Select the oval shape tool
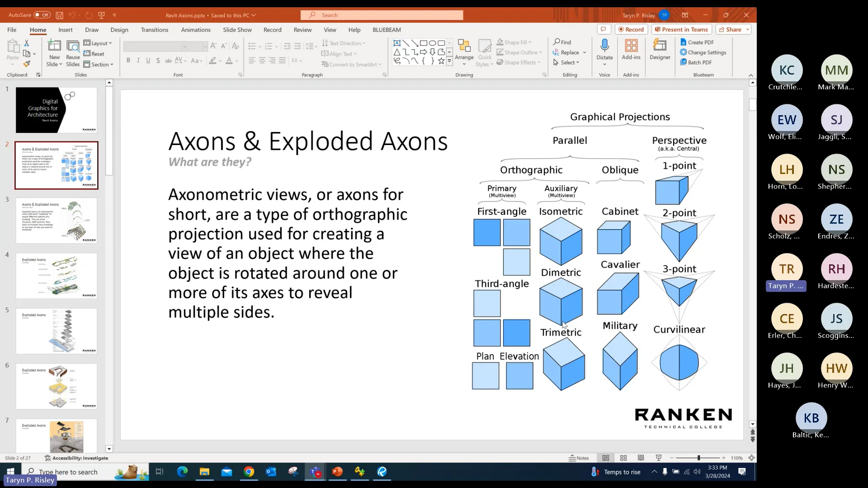Viewport: 868px width, 488px height. [433, 42]
